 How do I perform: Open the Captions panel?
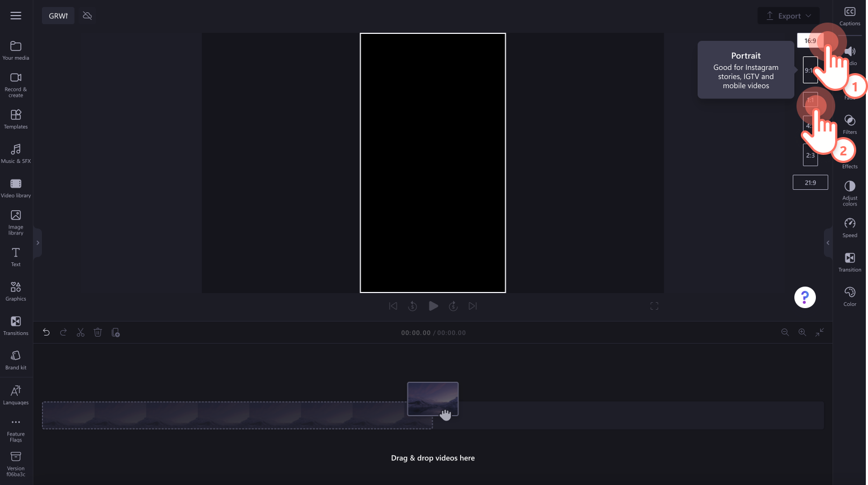click(850, 17)
